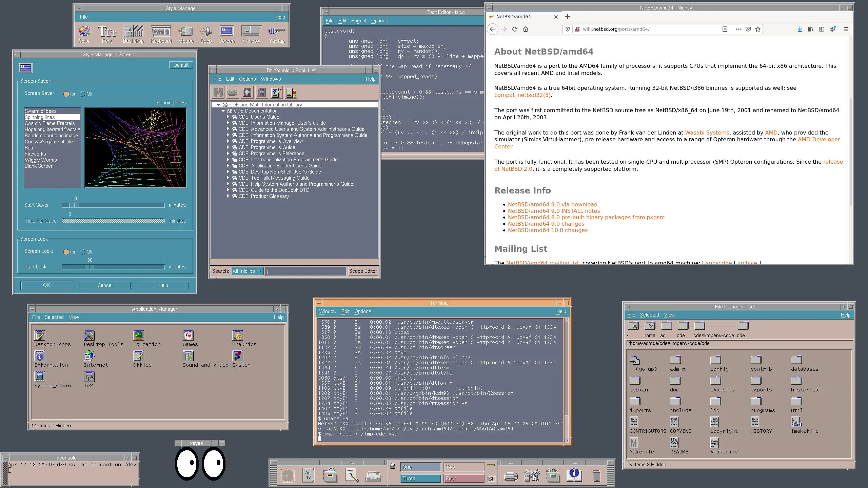The width and height of the screenshot is (868, 488).
Task: Open Color settings in Style Manager
Action: pyautogui.click(x=84, y=34)
